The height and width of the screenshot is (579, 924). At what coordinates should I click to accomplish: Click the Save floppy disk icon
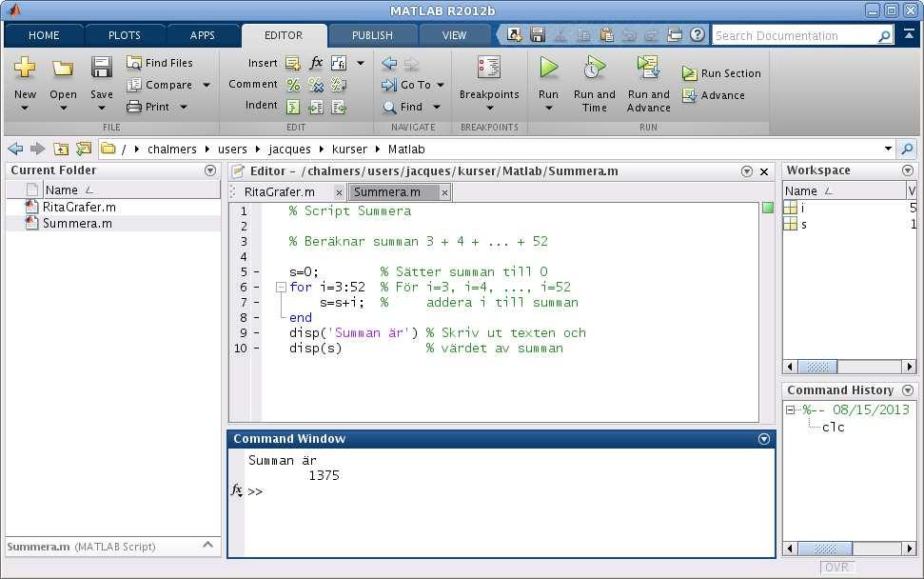point(102,67)
